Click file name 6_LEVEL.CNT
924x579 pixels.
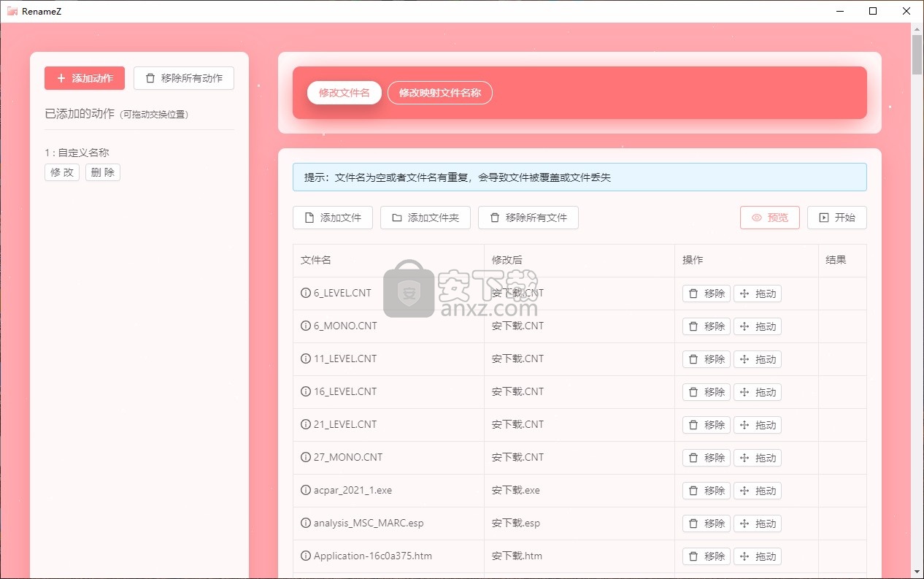[x=342, y=293]
